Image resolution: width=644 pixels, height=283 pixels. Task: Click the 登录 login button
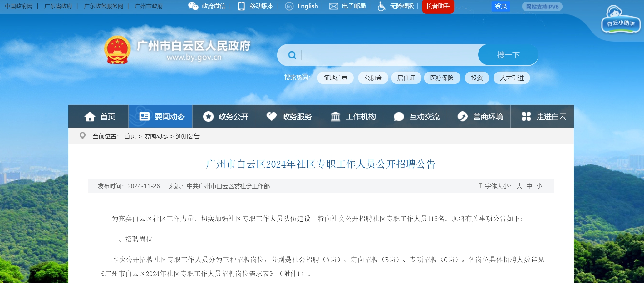coord(500,7)
